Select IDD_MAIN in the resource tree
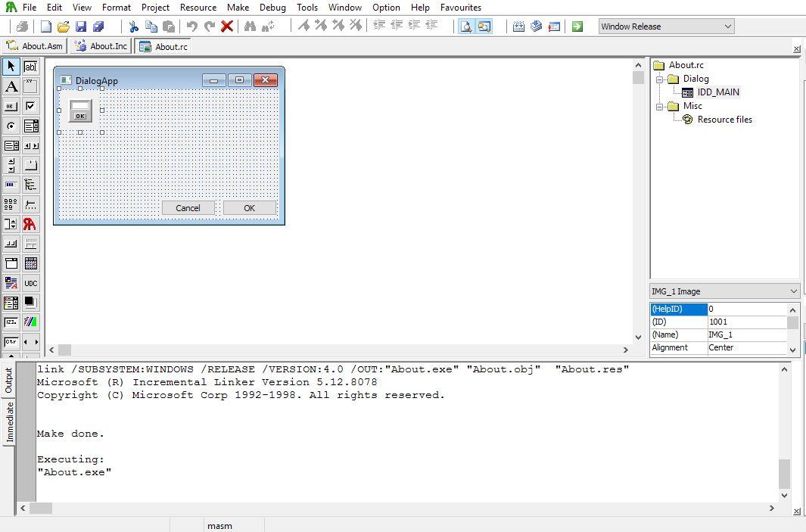806x532 pixels. coord(717,92)
